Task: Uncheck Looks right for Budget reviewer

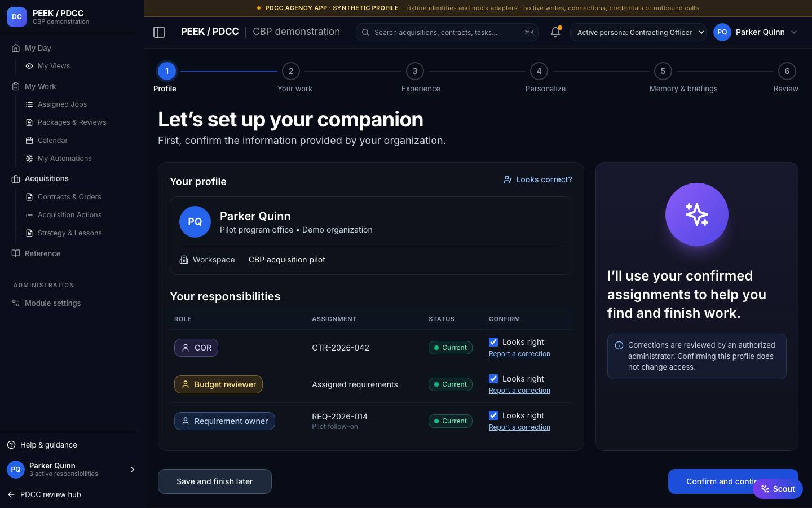Action: (x=493, y=379)
